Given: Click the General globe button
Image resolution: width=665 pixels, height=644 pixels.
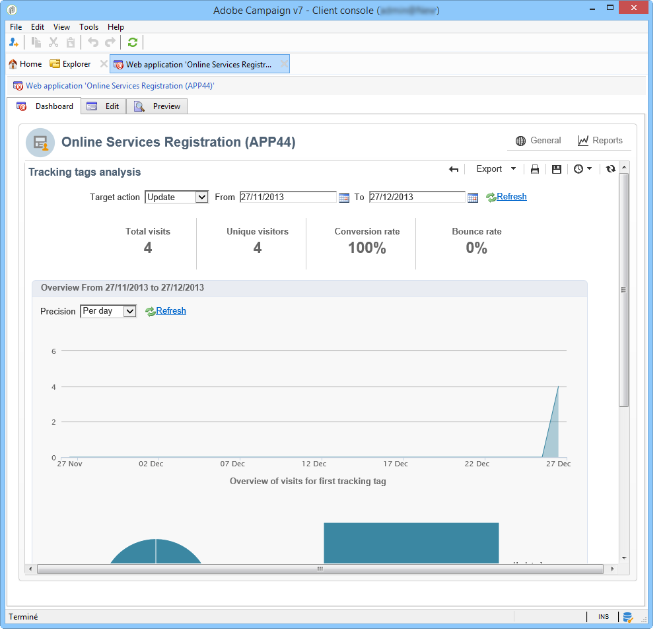Looking at the screenshot, I should point(538,141).
